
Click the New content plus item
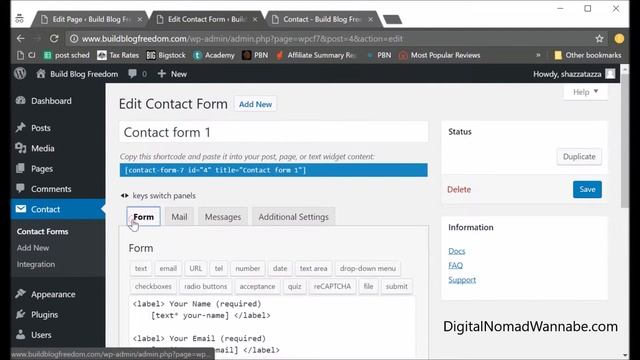(172, 74)
